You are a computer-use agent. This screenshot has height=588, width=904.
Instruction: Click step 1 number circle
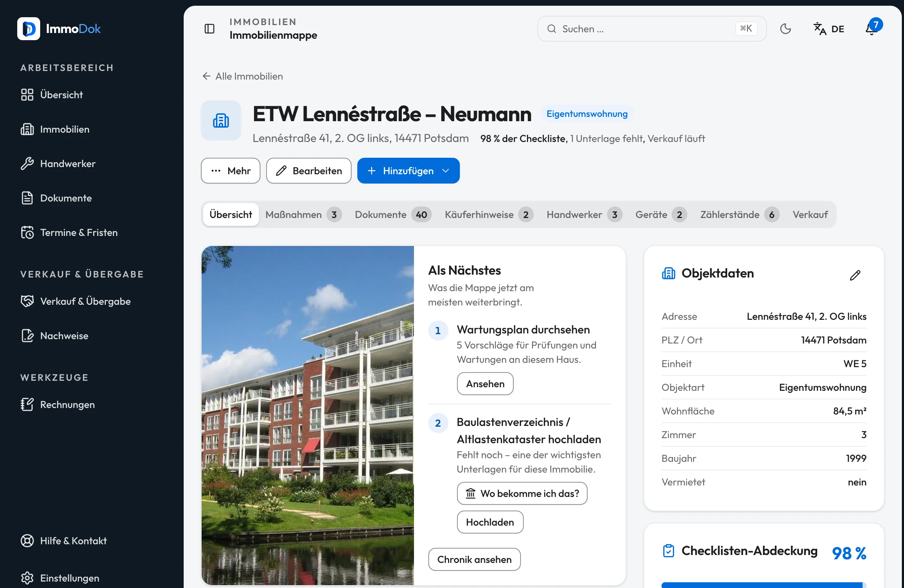point(438,331)
